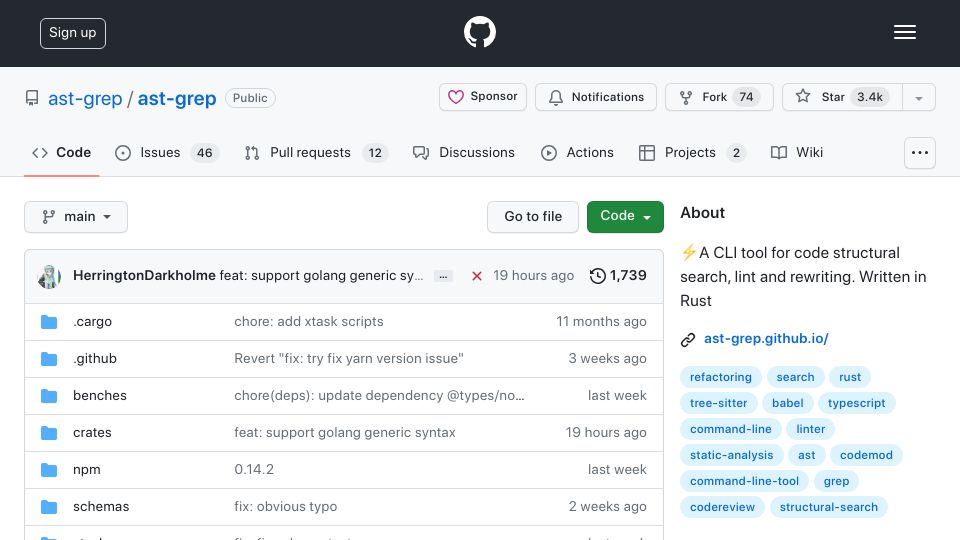
Task: Select the codereview topic tag
Action: click(x=722, y=507)
